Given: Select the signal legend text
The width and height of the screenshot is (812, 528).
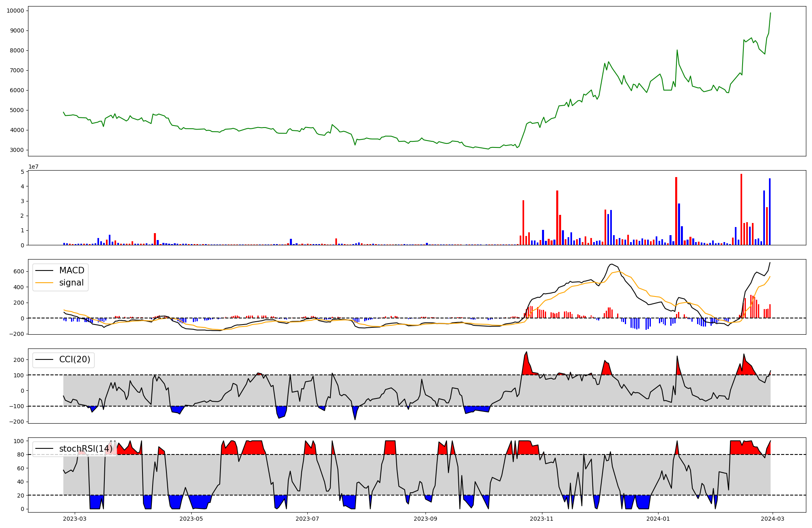Looking at the screenshot, I should pos(71,283).
